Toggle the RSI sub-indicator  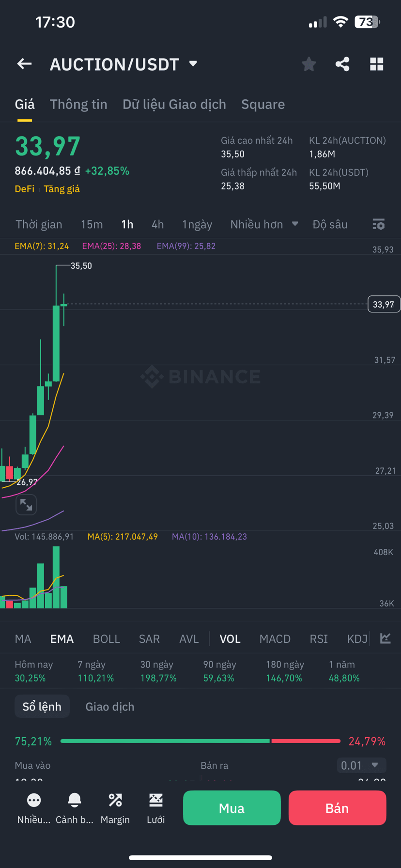[x=319, y=639]
